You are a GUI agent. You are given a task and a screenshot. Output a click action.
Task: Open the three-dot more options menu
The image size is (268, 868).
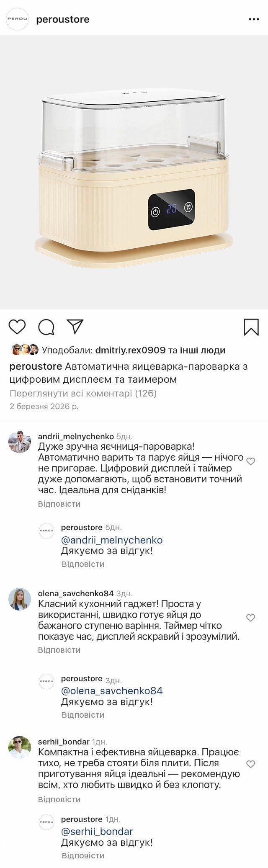pyautogui.click(x=254, y=19)
